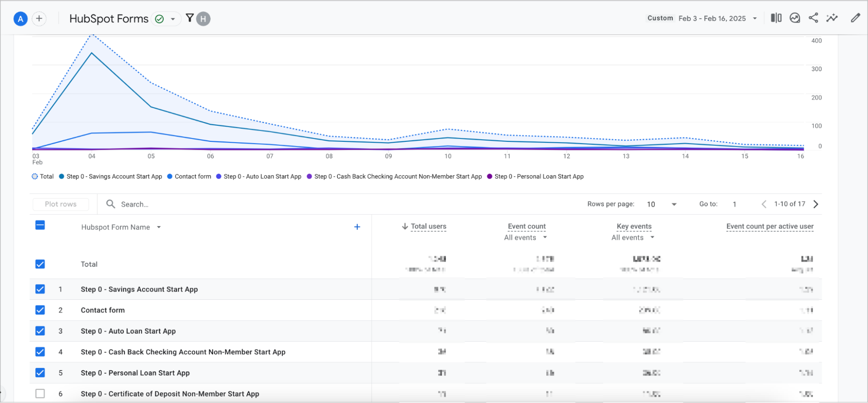The image size is (868, 403).
Task: Uncheck Personal Loan Start App row checkbox
Action: pos(40,373)
